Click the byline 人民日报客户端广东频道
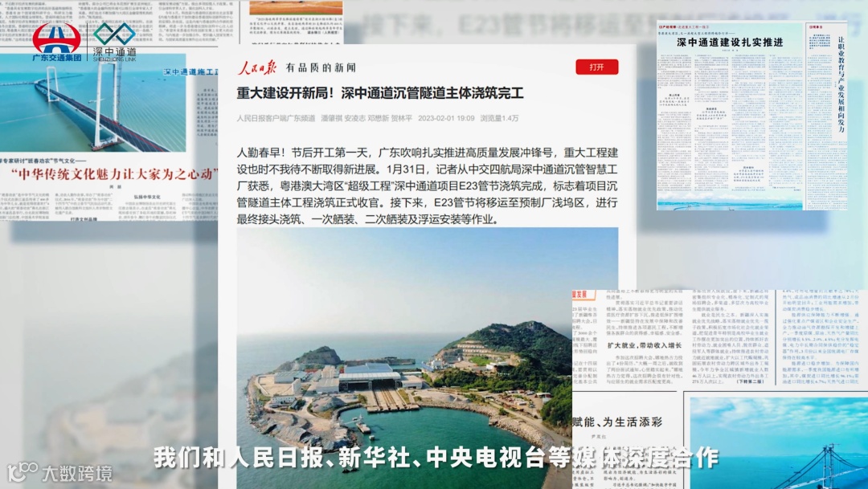 click(x=276, y=118)
